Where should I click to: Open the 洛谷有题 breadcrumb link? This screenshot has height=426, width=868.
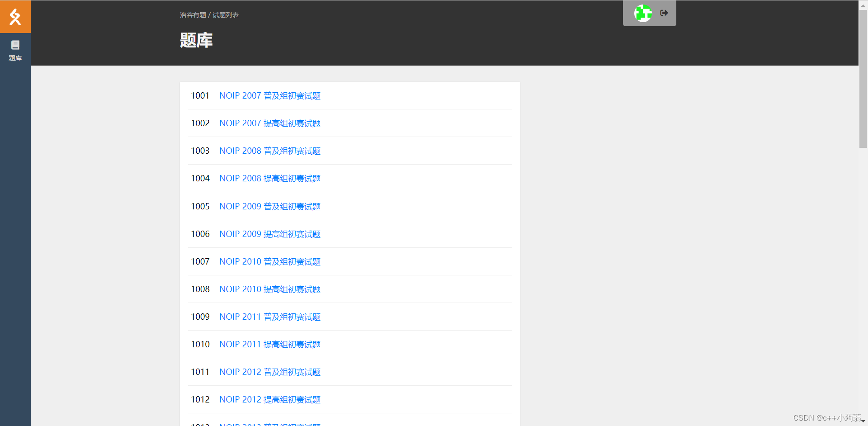click(193, 15)
